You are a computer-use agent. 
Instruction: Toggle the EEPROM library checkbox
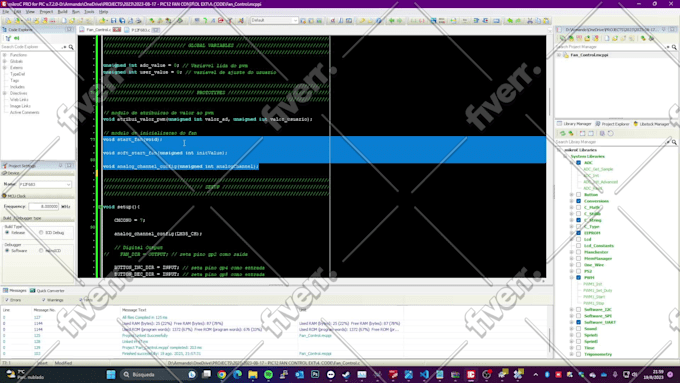point(579,233)
